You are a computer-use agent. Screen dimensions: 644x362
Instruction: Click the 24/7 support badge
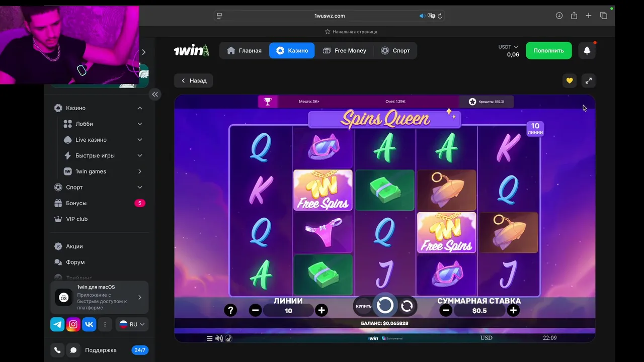click(x=140, y=350)
